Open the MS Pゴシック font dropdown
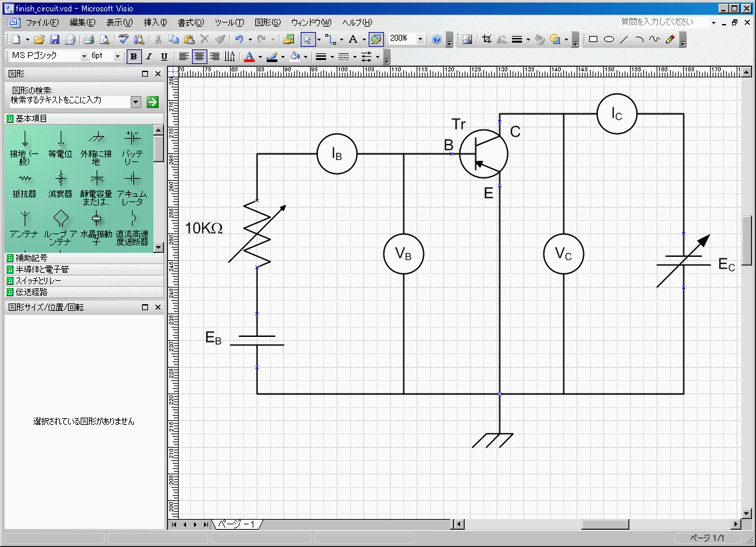 tap(84, 57)
